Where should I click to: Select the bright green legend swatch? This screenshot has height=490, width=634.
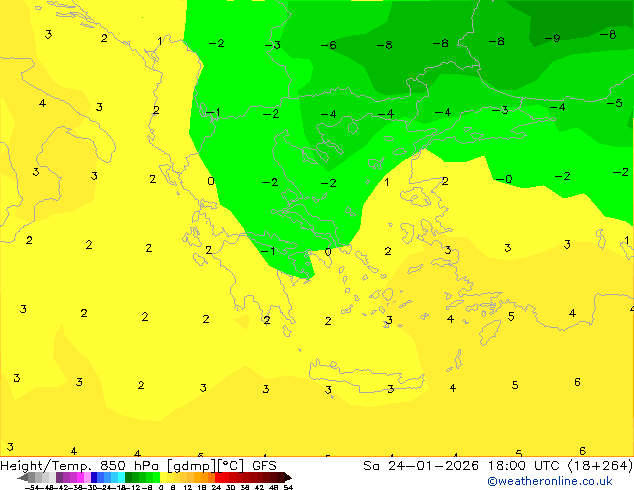point(156,477)
